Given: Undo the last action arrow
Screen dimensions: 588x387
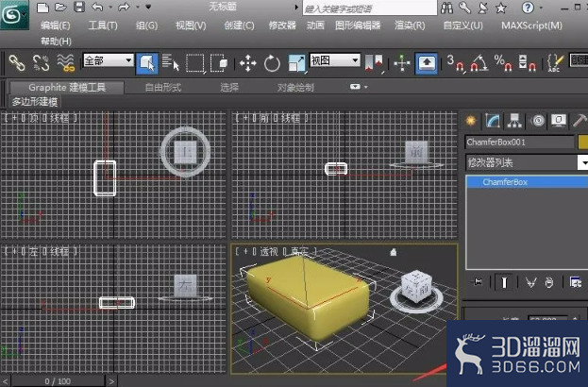Looking at the screenshot, I should tap(97, 8).
